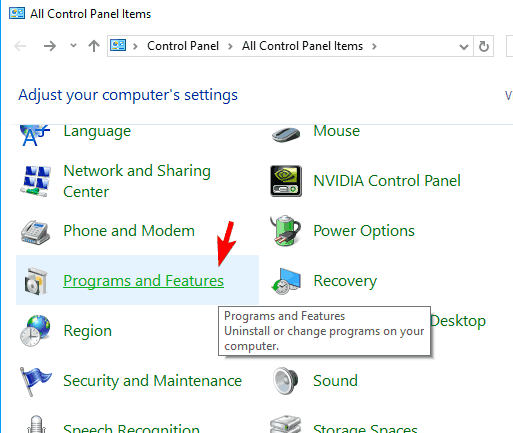The width and height of the screenshot is (513, 433).
Task: Click the Language globe icon
Action: pos(35,135)
